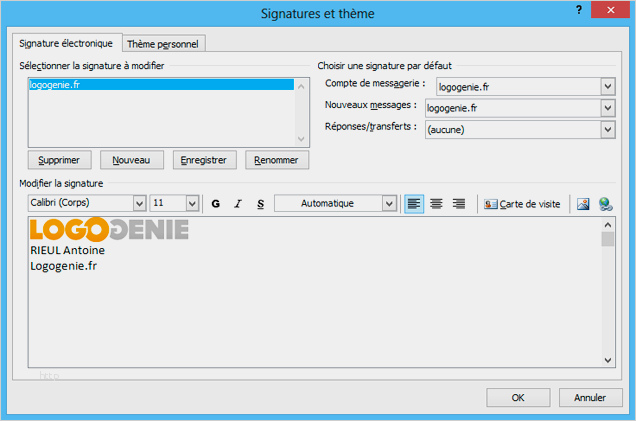Click the Nouveau button
The width and height of the screenshot is (636, 421).
[131, 160]
